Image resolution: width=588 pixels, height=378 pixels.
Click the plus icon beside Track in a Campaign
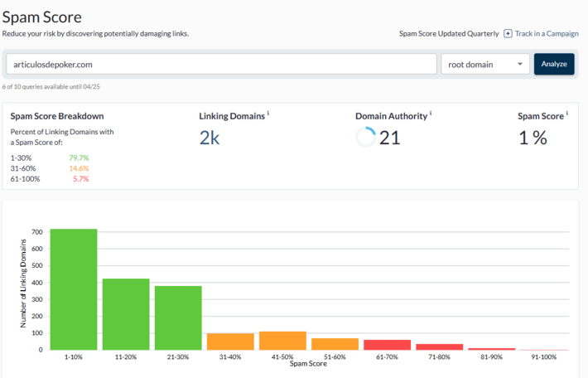(508, 34)
